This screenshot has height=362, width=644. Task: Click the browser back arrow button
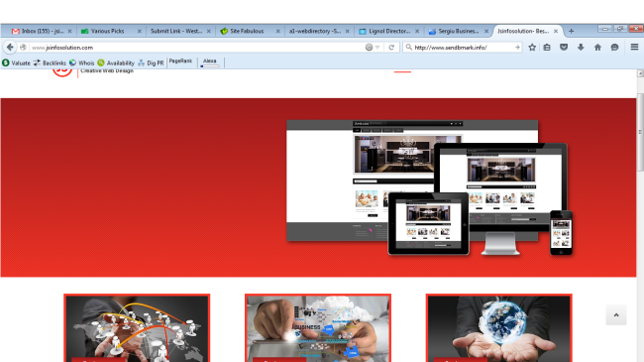pos(10,48)
